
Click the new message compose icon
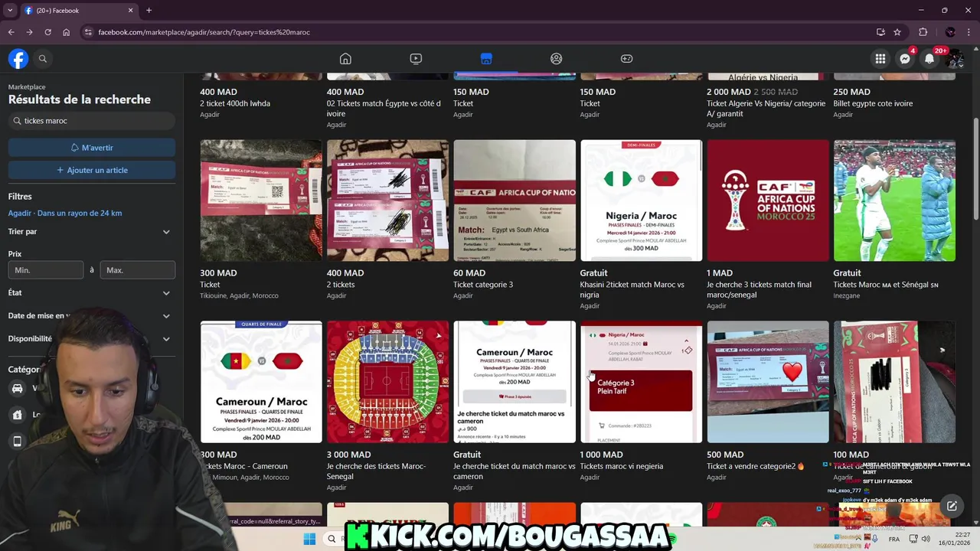952,506
